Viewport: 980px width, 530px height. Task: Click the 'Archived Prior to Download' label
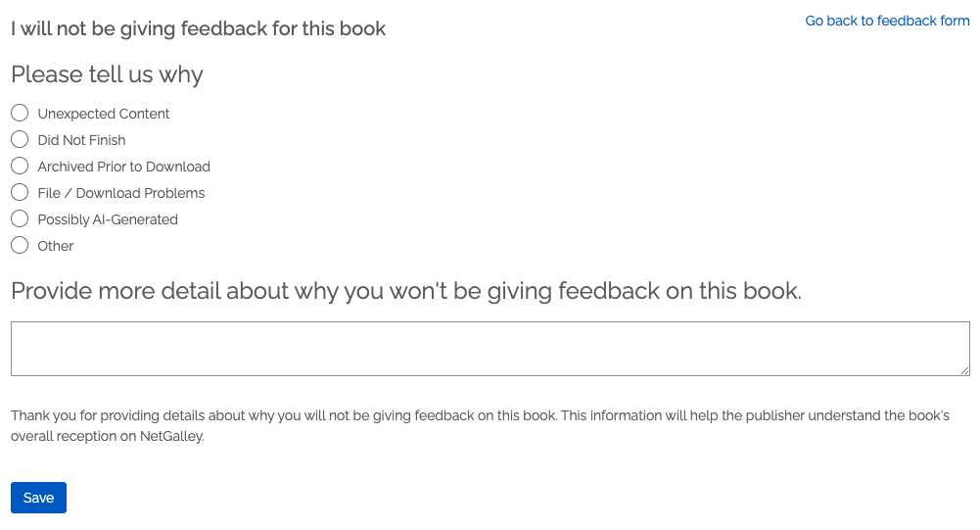tap(123, 167)
